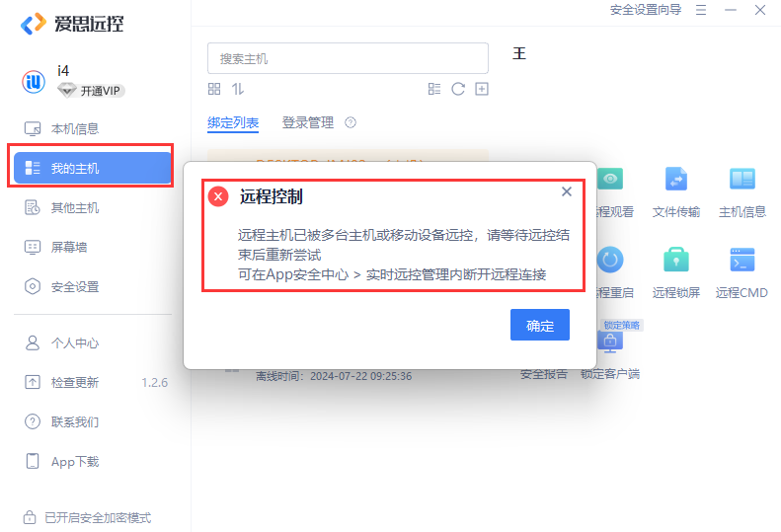Click 检查更新 in sidebar
The height and width of the screenshot is (532, 781).
(x=62, y=383)
